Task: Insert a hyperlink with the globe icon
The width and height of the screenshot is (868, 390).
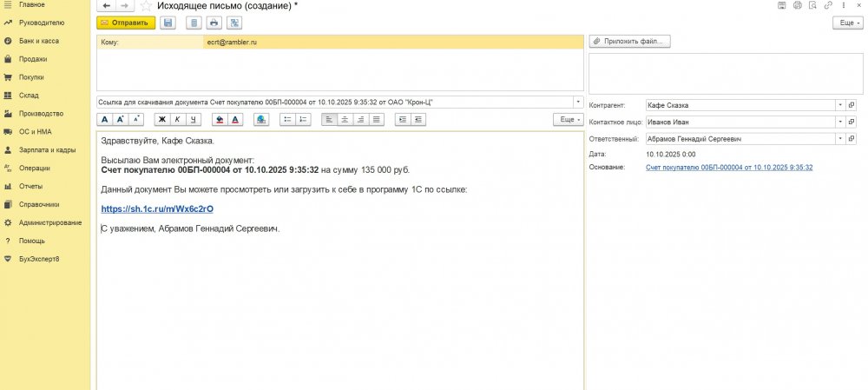Action: [x=260, y=119]
